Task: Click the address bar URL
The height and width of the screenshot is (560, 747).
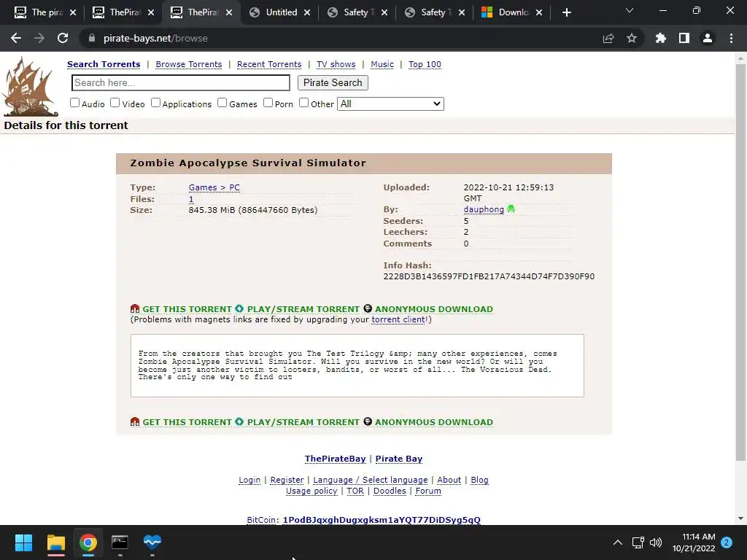Action: click(155, 38)
